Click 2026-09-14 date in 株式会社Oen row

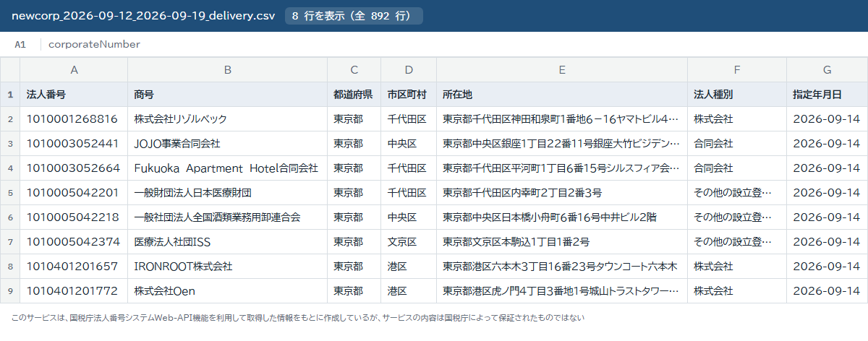point(827,291)
